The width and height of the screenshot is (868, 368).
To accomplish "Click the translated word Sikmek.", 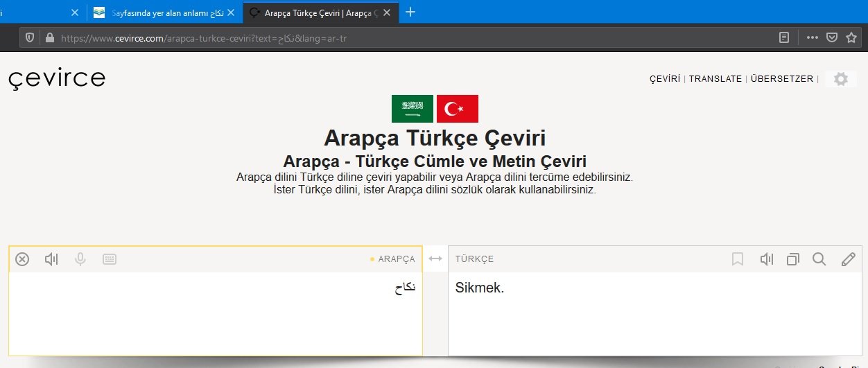I will (480, 288).
